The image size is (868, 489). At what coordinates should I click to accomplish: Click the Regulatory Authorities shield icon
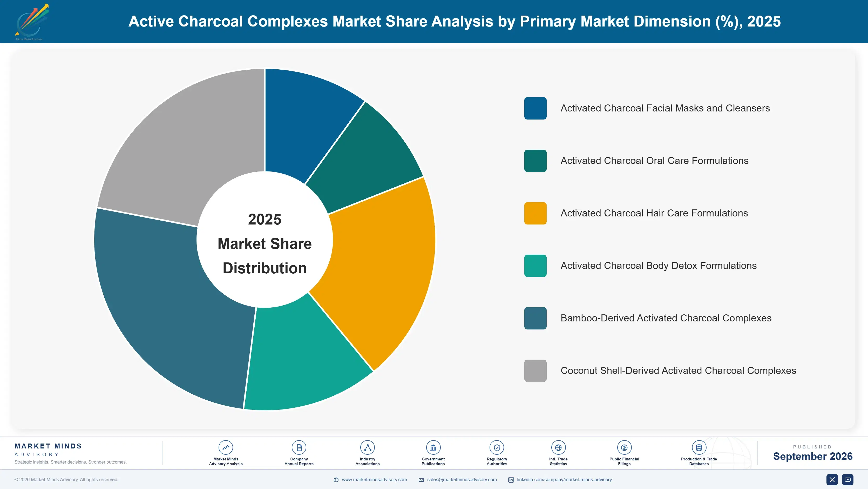pyautogui.click(x=497, y=447)
